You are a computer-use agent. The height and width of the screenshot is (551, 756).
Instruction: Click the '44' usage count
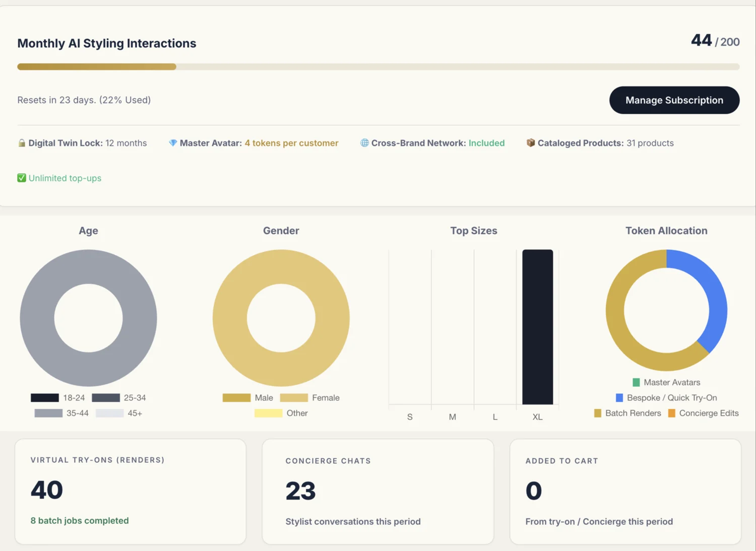701,40
